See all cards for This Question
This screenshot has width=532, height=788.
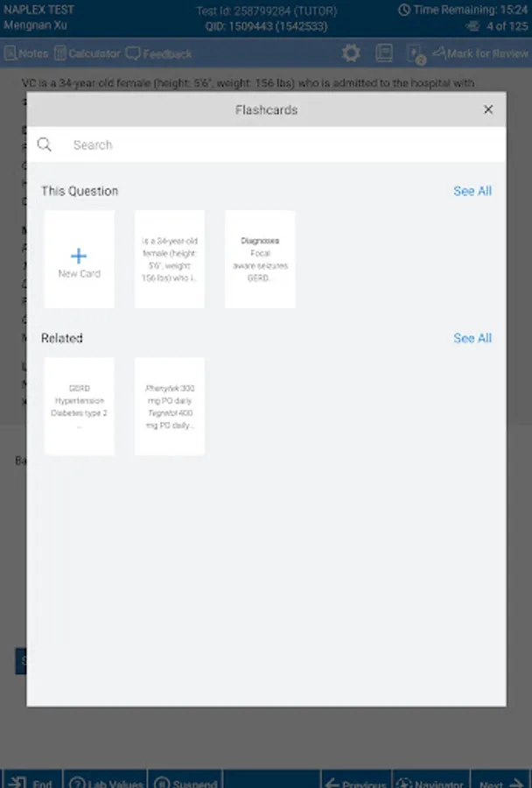(472, 191)
